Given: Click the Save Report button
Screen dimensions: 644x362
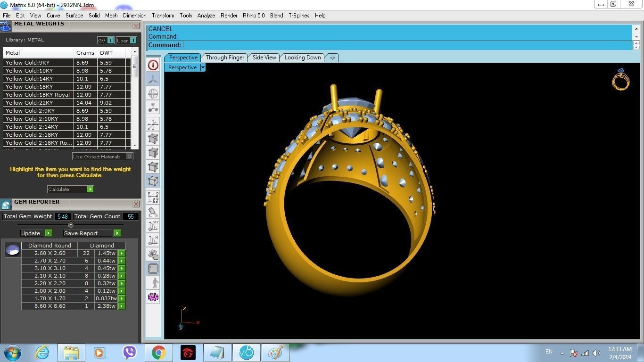Looking at the screenshot, I should coord(92,233).
